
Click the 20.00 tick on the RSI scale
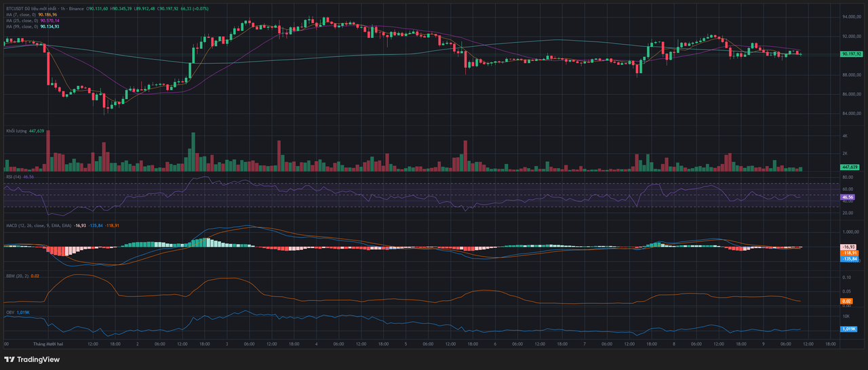pos(848,213)
